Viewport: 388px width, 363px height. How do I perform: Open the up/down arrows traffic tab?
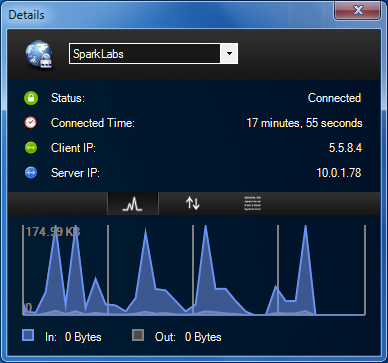point(193,203)
